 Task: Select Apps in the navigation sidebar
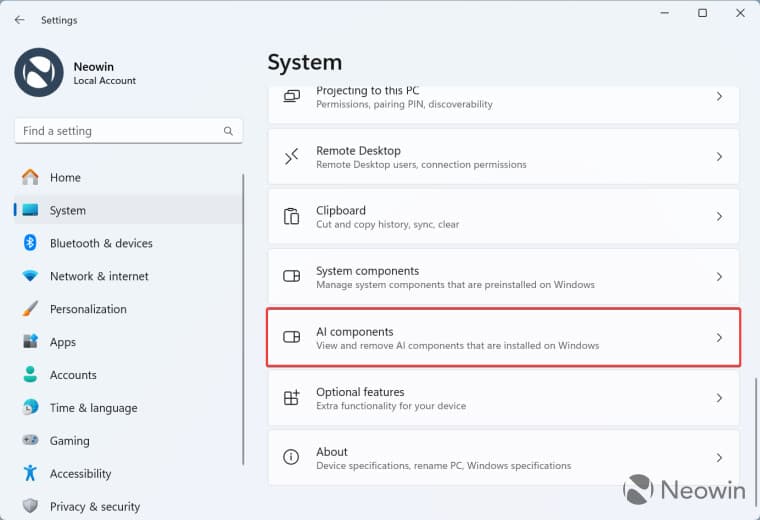click(x=63, y=342)
